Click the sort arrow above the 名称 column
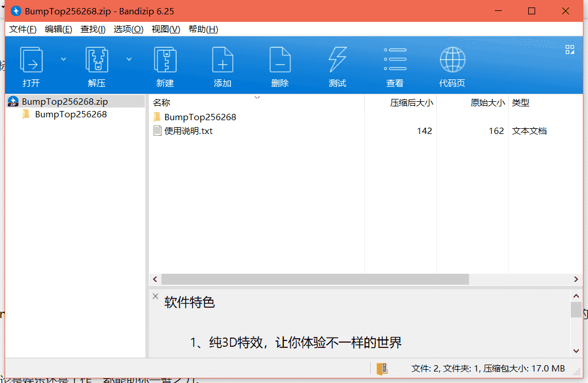The height and width of the screenshot is (383, 588). [x=257, y=97]
